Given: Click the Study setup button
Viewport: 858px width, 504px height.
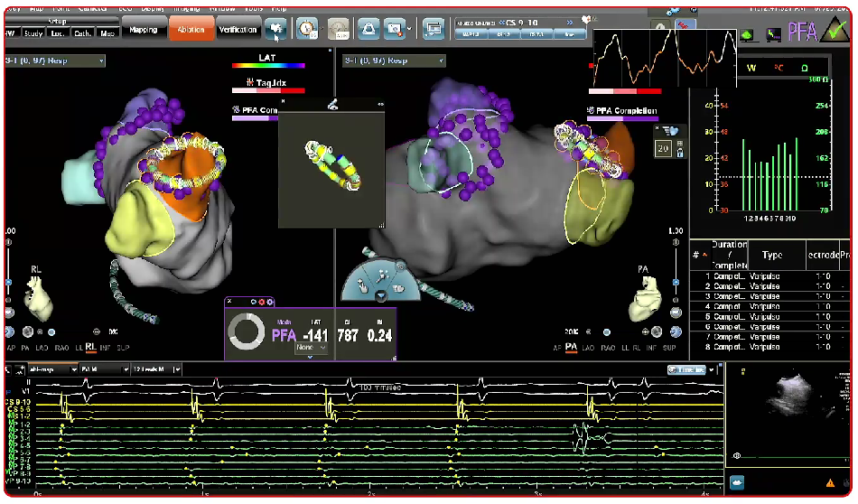Looking at the screenshot, I should click(33, 33).
